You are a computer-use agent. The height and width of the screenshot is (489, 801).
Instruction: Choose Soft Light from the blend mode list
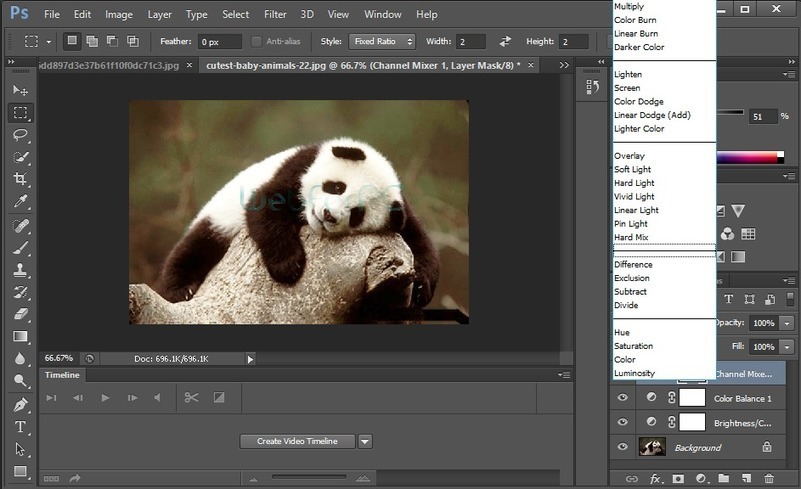pyautogui.click(x=633, y=170)
